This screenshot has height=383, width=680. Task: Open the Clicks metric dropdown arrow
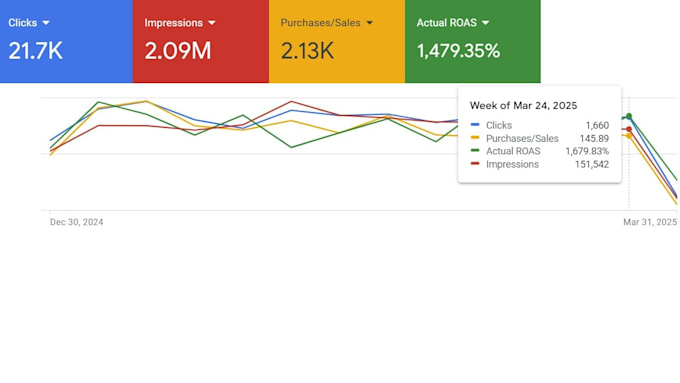pyautogui.click(x=46, y=23)
